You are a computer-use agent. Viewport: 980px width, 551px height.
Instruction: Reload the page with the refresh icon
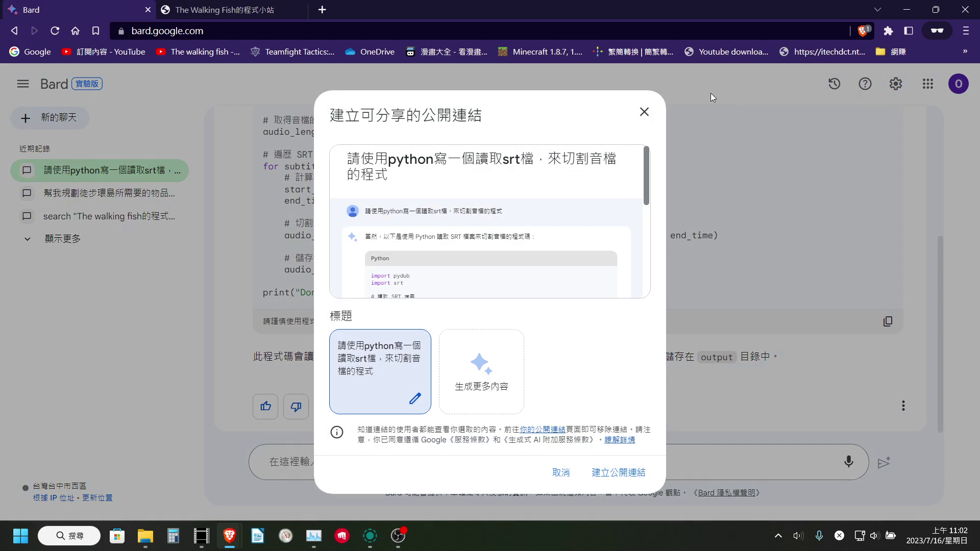pyautogui.click(x=55, y=31)
